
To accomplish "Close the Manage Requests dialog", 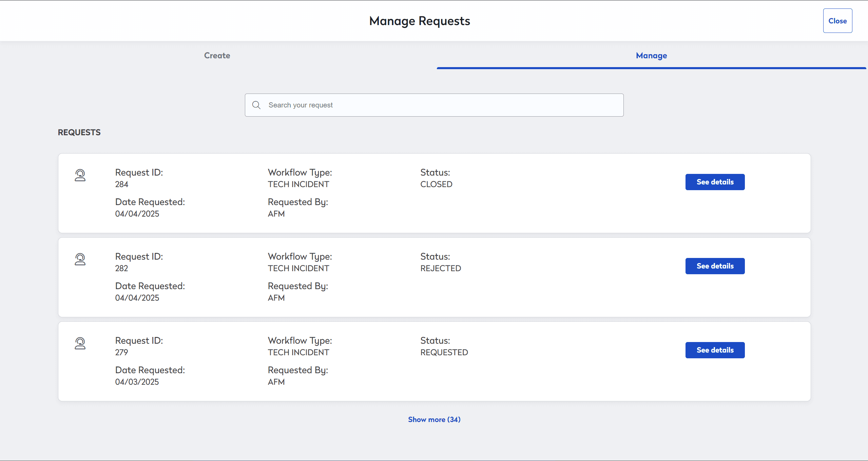I will 837,21.
